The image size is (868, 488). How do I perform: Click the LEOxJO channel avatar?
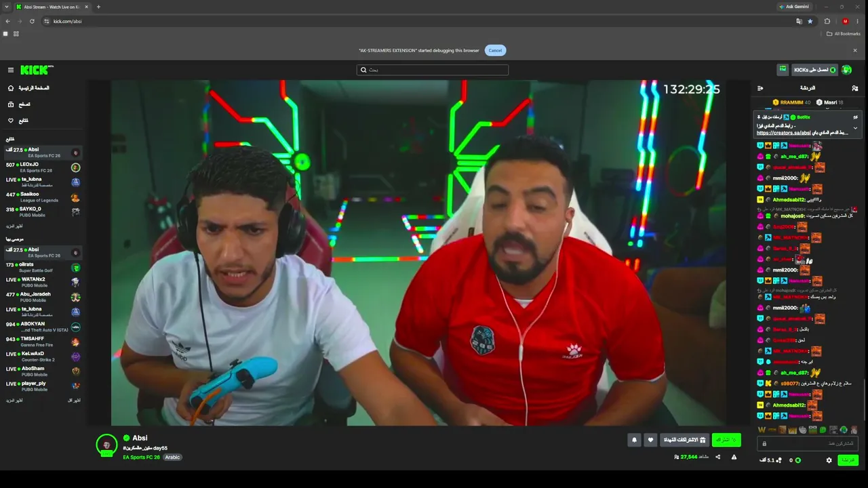76,167
